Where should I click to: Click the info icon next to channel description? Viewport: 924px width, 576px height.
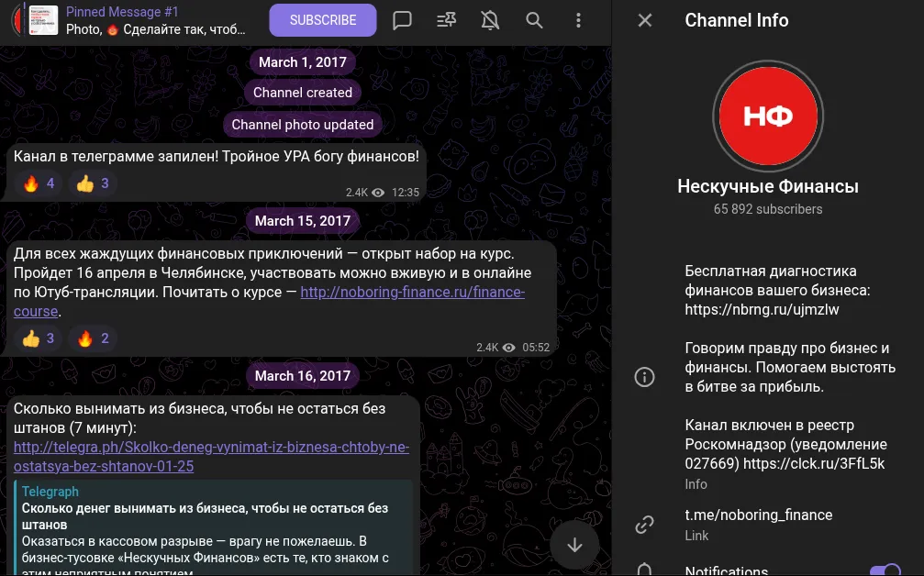[x=644, y=376]
